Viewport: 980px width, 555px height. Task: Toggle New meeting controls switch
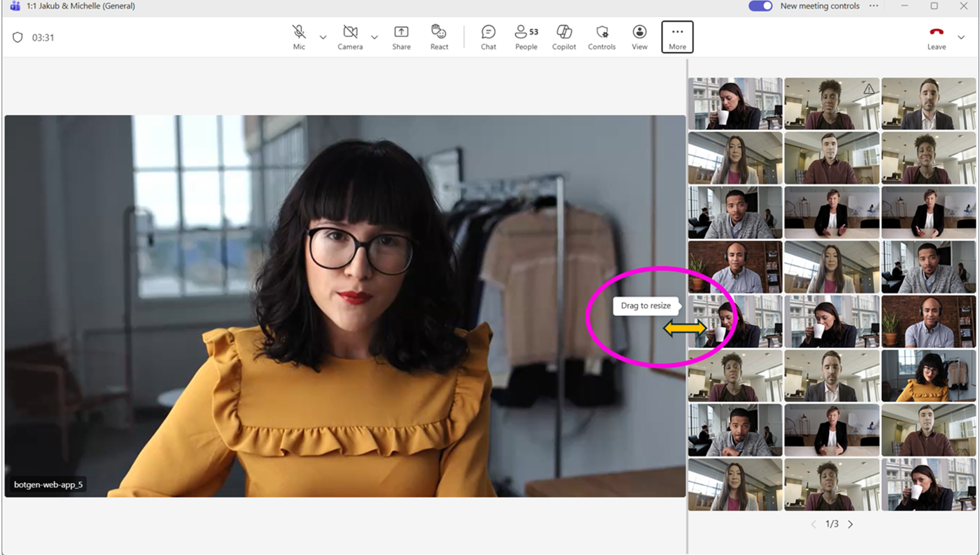pyautogui.click(x=760, y=6)
